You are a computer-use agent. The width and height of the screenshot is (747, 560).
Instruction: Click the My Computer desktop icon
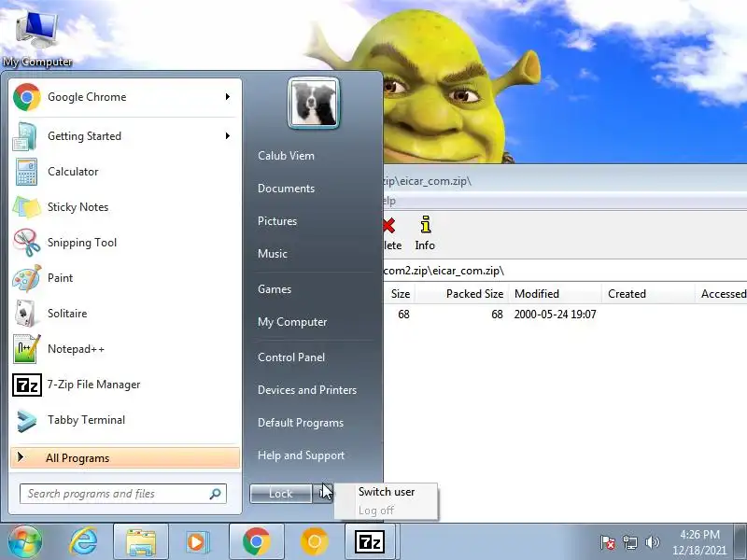tap(37, 38)
